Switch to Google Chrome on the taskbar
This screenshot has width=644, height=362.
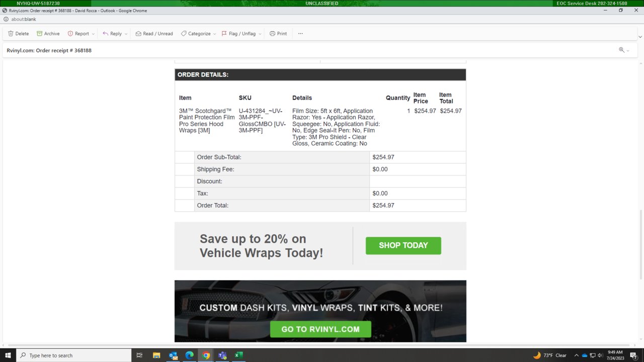[x=206, y=355]
